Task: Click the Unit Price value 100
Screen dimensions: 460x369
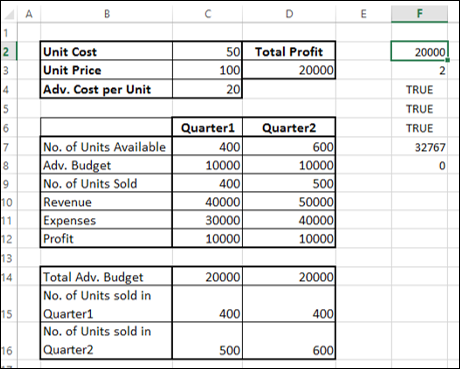Action: pos(207,70)
